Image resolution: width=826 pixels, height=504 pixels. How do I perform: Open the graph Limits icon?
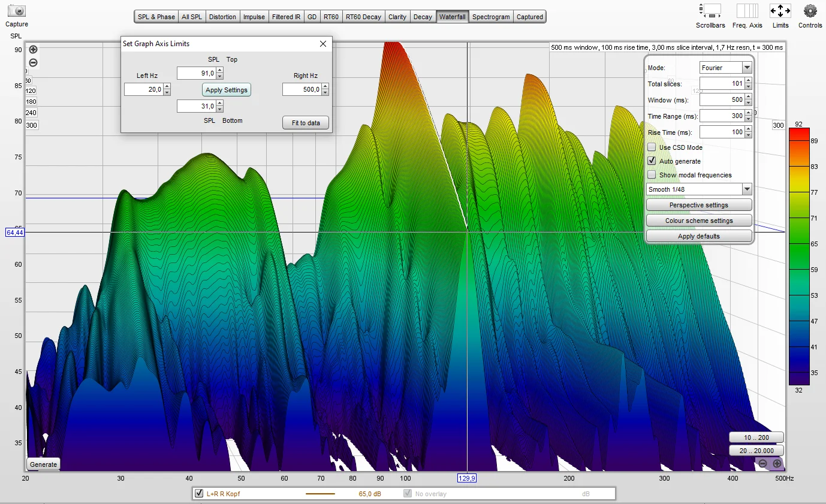(x=780, y=11)
